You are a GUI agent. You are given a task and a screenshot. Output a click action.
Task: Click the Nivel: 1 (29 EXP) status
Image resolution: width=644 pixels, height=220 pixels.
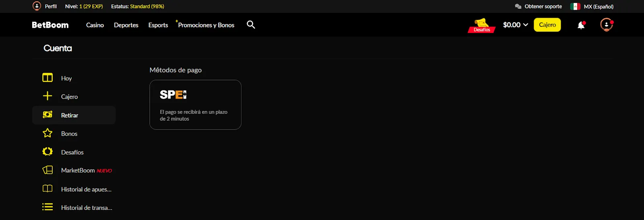coord(84,6)
